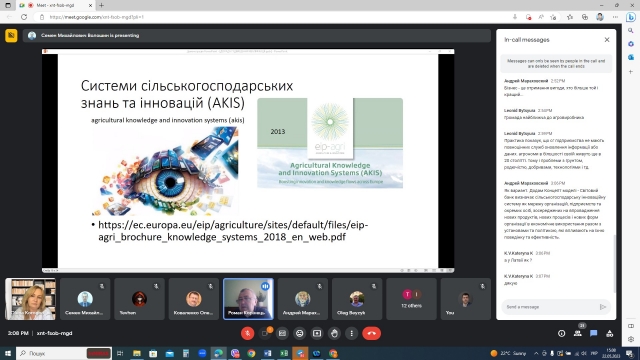This screenshot has height=360, width=640.
Task: Open Windows Start menu
Action: 8,353
